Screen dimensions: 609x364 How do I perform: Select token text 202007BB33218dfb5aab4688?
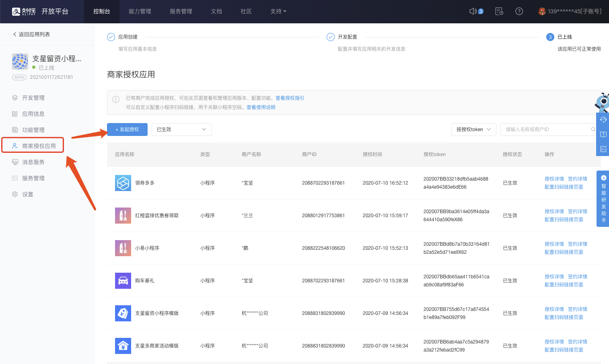click(x=456, y=179)
